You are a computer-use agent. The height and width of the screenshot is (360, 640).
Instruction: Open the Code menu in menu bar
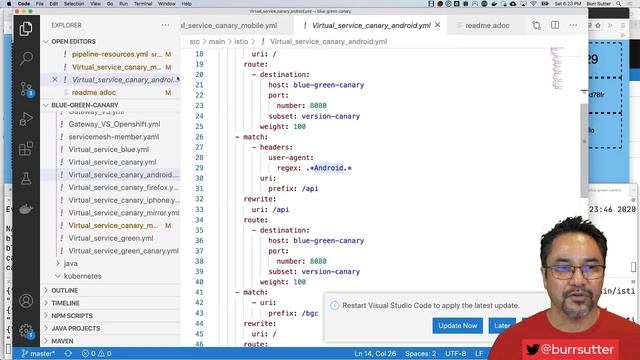point(24,4)
